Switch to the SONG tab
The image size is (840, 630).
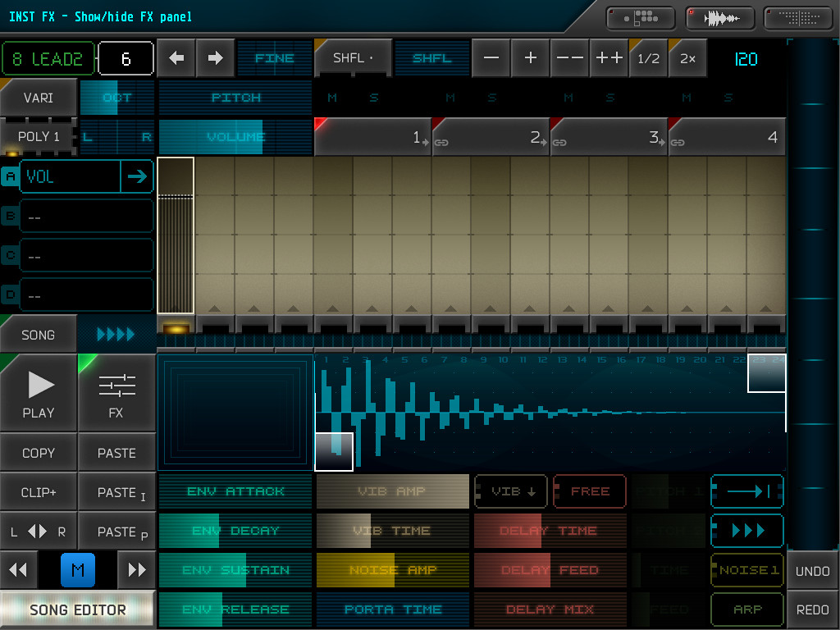38,334
